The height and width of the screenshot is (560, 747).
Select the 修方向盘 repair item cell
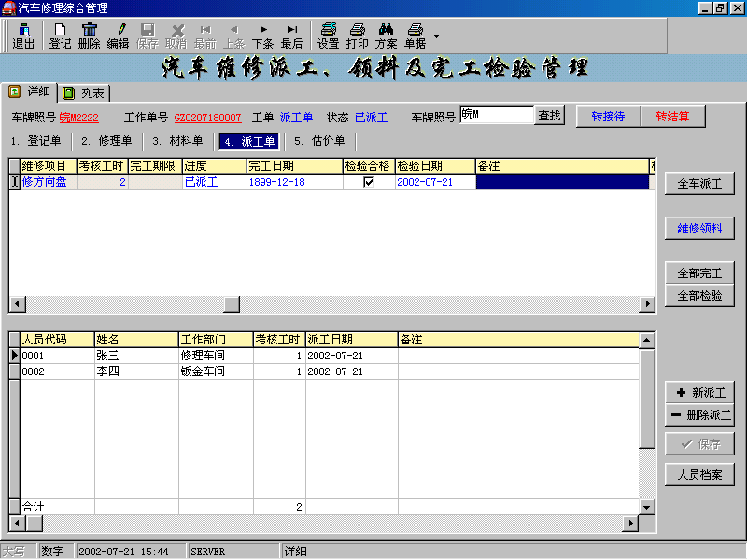tap(49, 182)
